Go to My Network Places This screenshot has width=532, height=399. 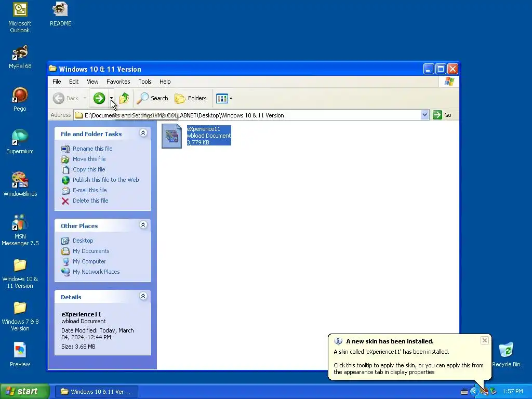[96, 272]
